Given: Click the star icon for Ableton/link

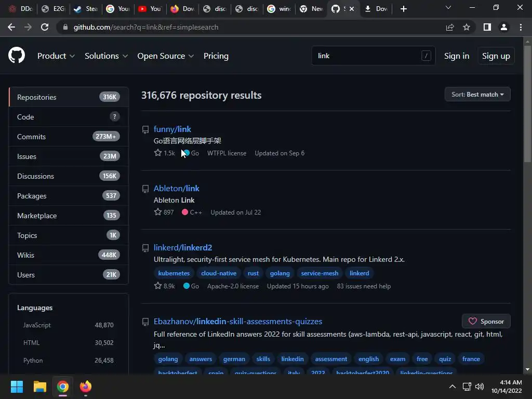Looking at the screenshot, I should click(158, 212).
